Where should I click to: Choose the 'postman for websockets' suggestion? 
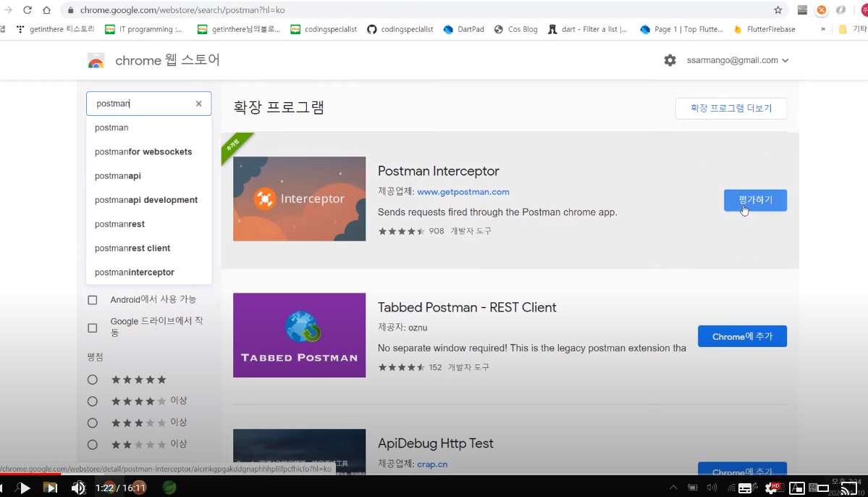[149, 152]
